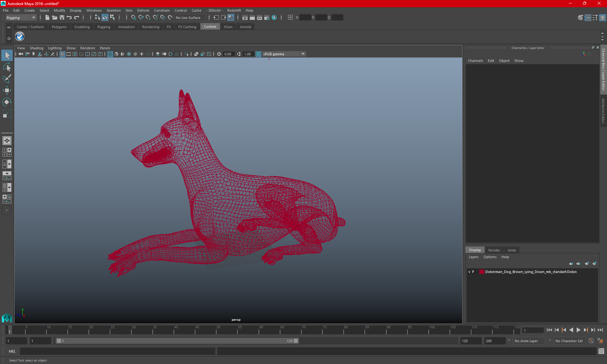Viewport: 607px width, 364px height.
Task: Toggle color management ON button
Action: [x=258, y=54]
